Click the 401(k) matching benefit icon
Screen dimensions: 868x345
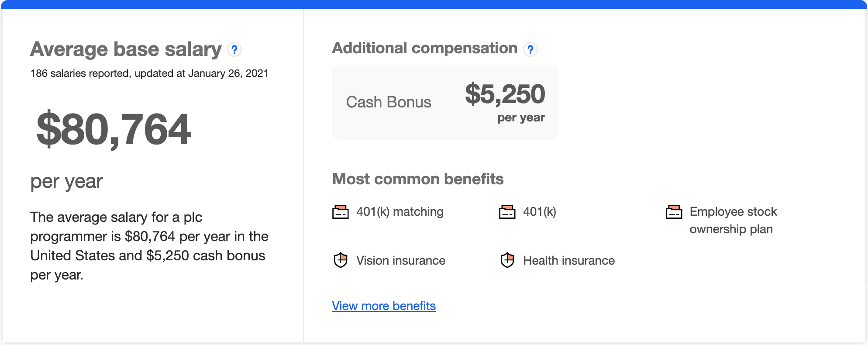coord(341,212)
